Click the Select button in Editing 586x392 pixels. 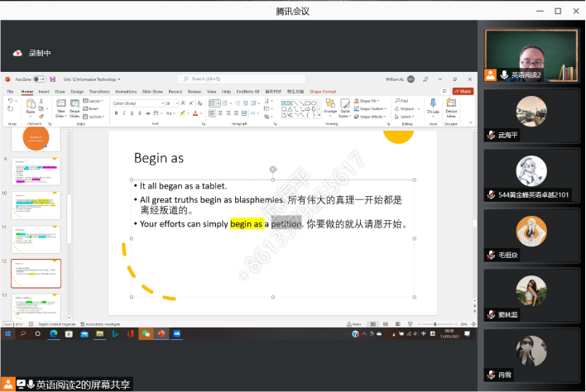(x=405, y=117)
